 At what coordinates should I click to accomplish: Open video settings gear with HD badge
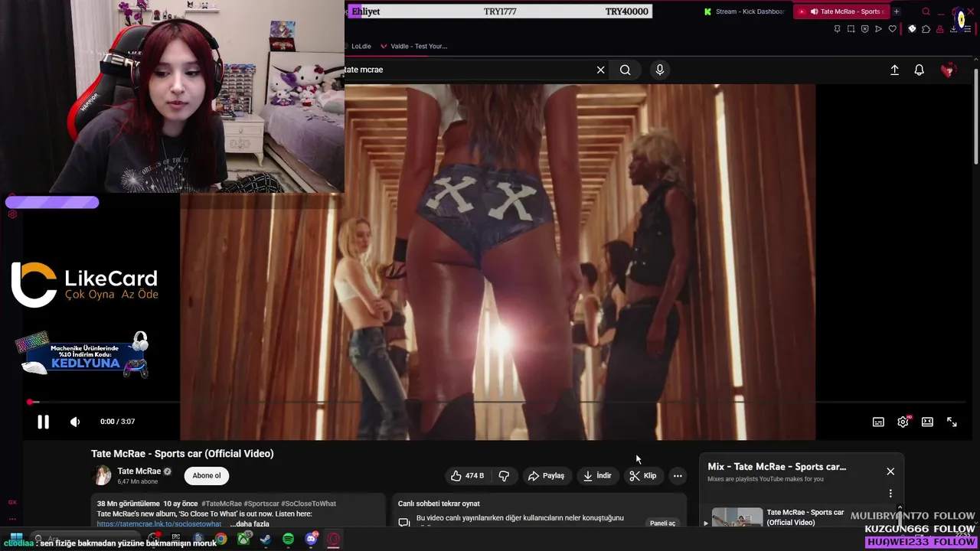(x=903, y=422)
